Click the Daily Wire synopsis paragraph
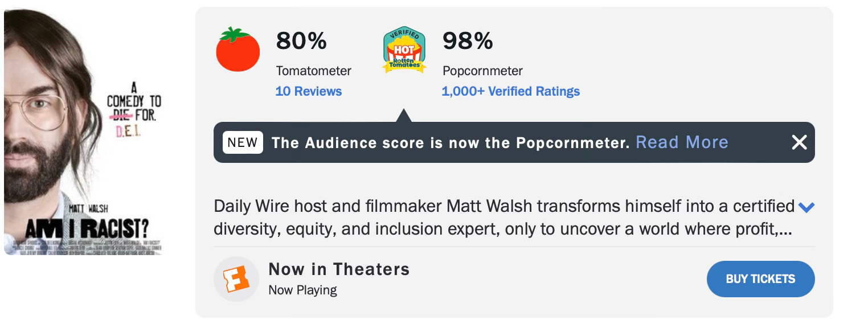868x328 pixels. pos(504,218)
